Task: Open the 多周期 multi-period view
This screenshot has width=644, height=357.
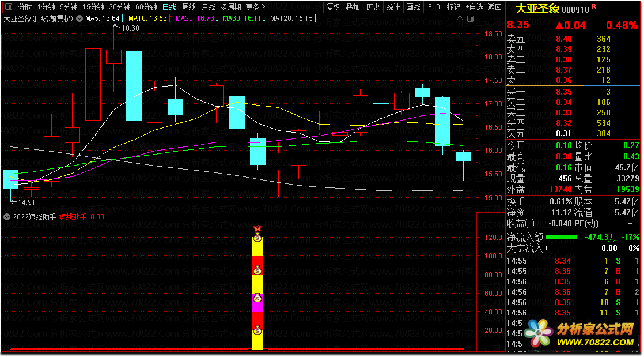Action: click(x=230, y=7)
